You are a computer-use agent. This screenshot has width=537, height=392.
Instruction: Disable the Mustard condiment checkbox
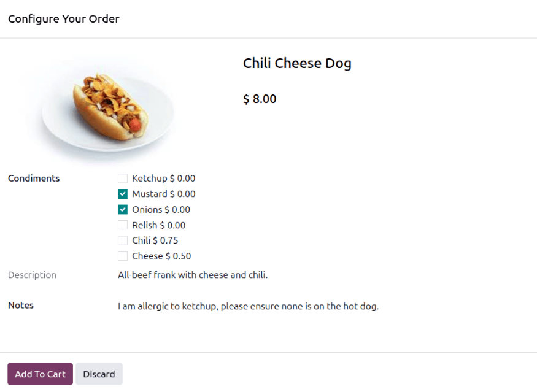pos(123,193)
